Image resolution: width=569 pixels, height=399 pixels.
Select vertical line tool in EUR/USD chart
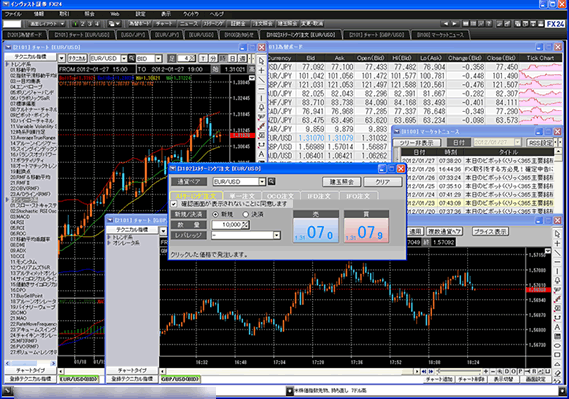point(261,98)
